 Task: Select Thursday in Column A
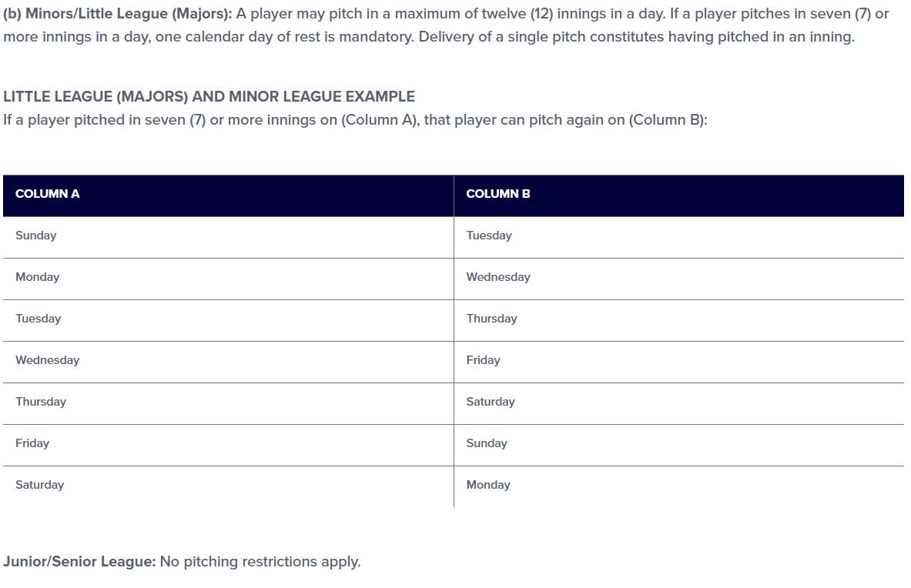coord(229,403)
